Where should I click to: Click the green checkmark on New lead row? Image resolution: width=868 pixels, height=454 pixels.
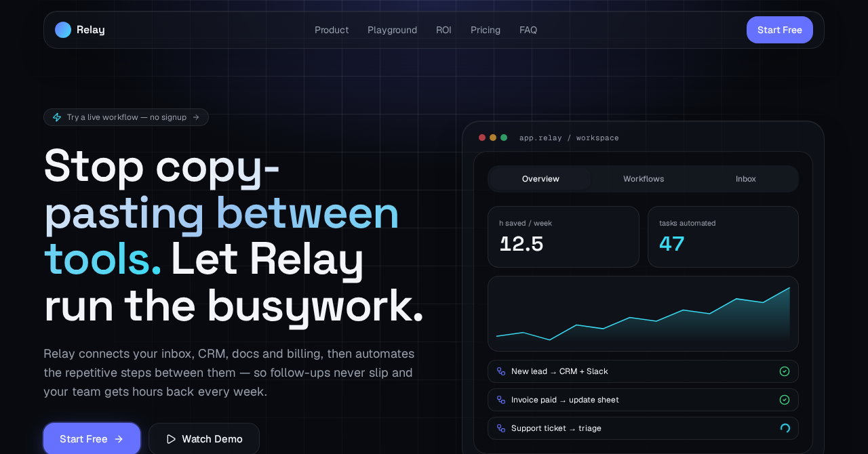(x=785, y=371)
